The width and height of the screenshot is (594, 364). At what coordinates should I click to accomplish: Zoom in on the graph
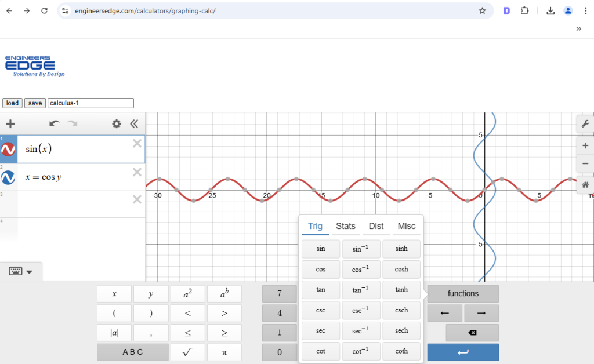coord(585,145)
